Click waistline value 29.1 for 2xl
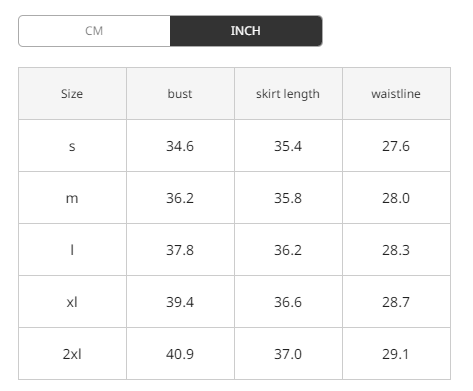473x391 pixels. [x=396, y=354]
